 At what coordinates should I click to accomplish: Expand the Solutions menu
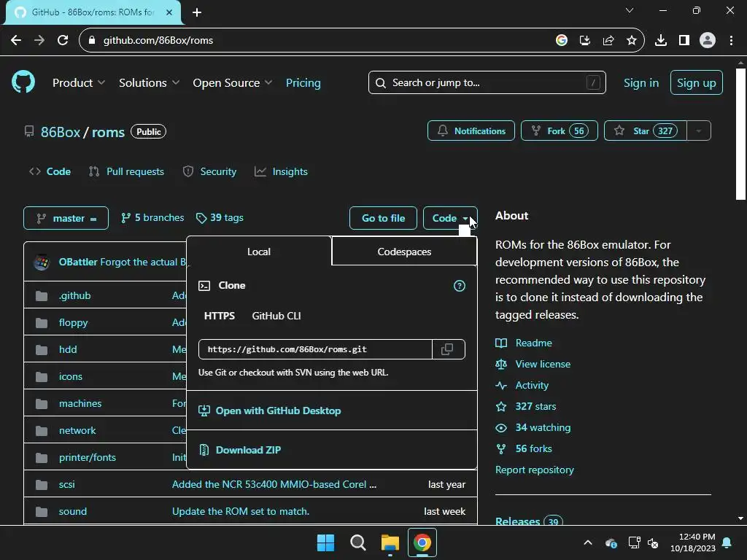click(149, 83)
